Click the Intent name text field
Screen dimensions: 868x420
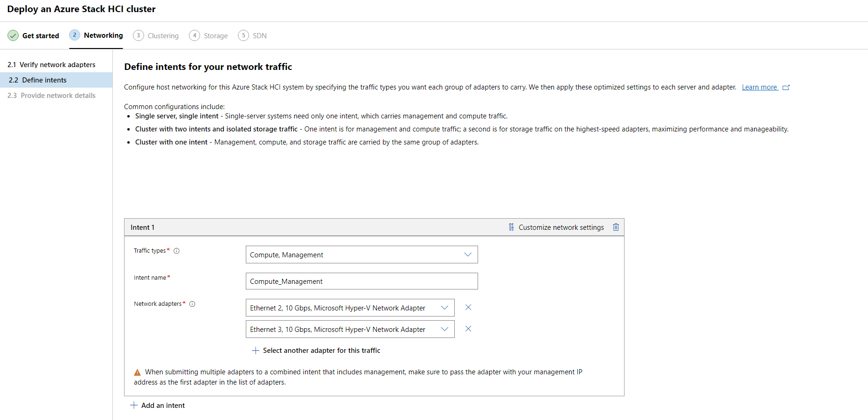click(x=361, y=281)
